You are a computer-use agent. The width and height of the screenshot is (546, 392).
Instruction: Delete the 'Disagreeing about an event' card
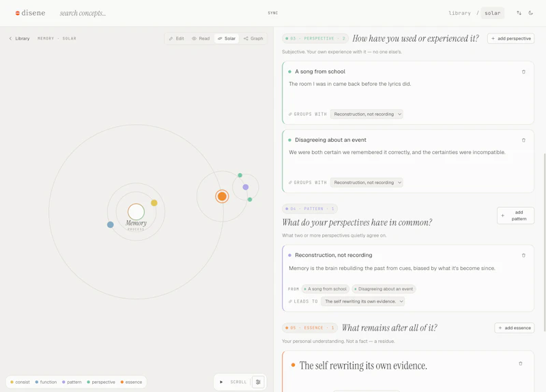(x=523, y=140)
